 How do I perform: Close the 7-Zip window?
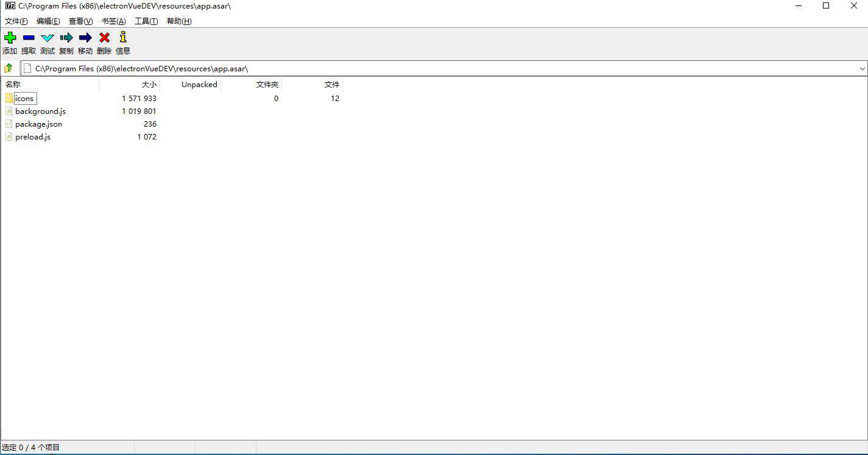pos(854,6)
